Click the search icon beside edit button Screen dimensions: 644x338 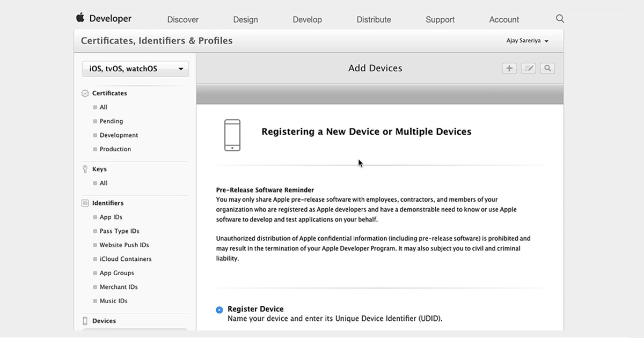tap(547, 68)
